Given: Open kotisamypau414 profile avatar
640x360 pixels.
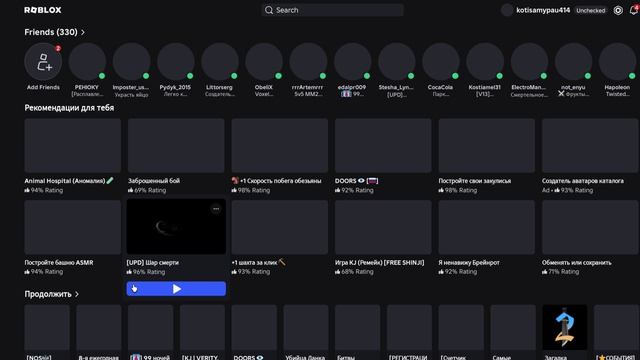Looking at the screenshot, I should pos(507,10).
